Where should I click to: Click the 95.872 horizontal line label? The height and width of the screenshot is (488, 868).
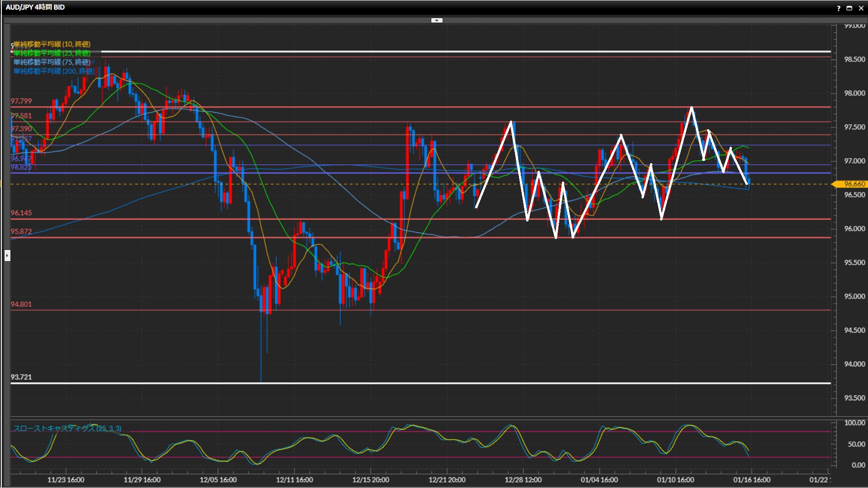pos(21,231)
